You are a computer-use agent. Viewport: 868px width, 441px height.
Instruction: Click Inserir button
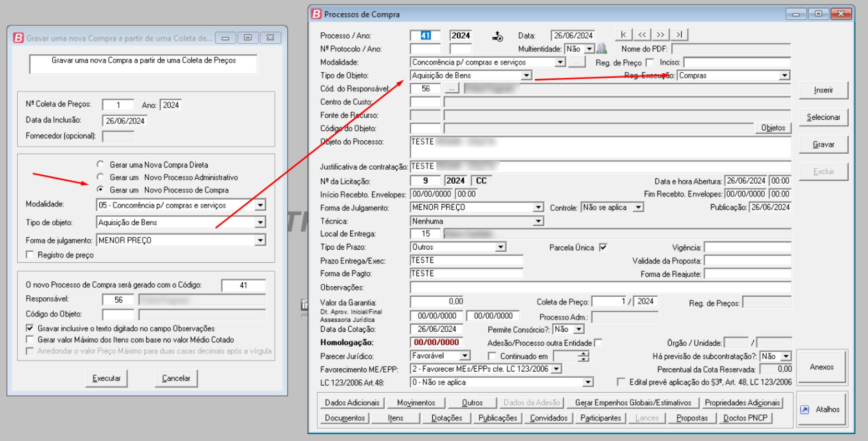pos(823,90)
